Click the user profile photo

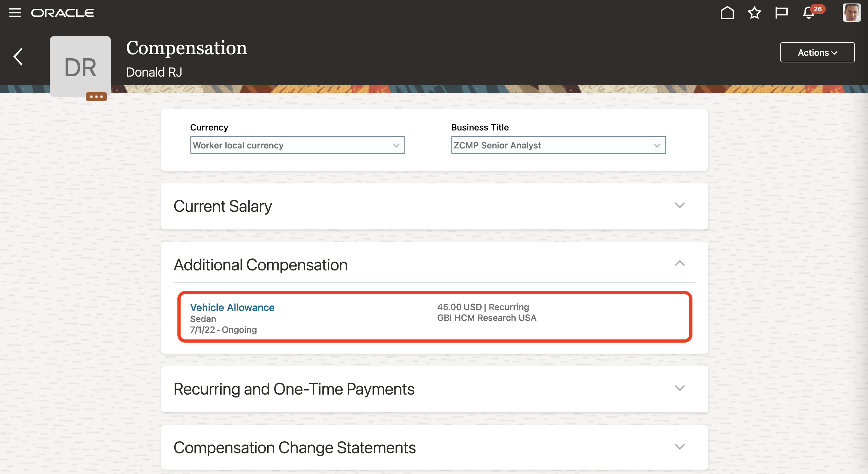pos(851,13)
